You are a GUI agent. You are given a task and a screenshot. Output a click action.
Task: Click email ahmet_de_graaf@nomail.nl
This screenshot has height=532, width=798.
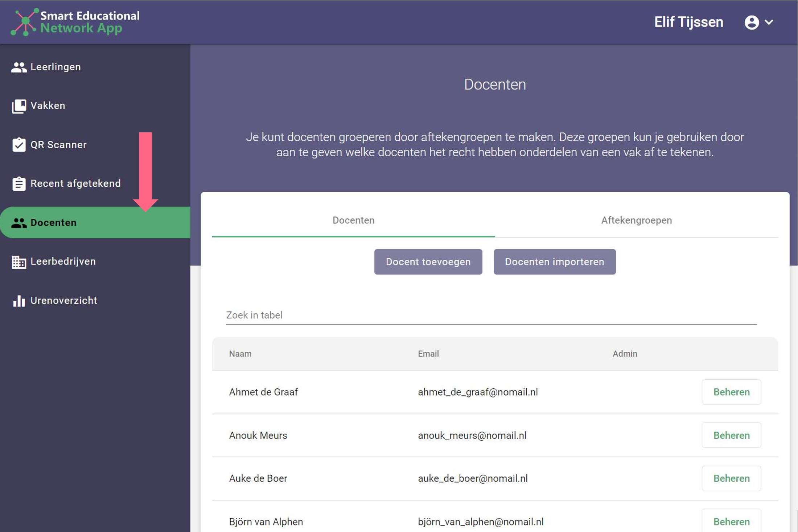(478, 392)
